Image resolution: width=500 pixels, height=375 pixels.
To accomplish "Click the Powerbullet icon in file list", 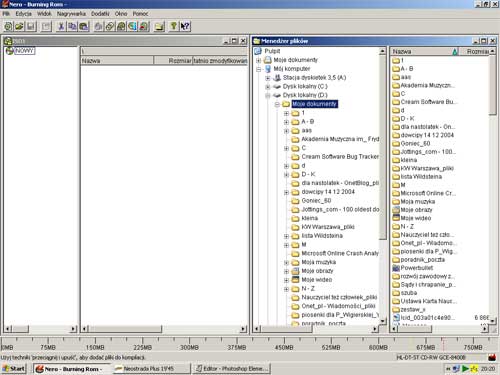I will [x=396, y=268].
